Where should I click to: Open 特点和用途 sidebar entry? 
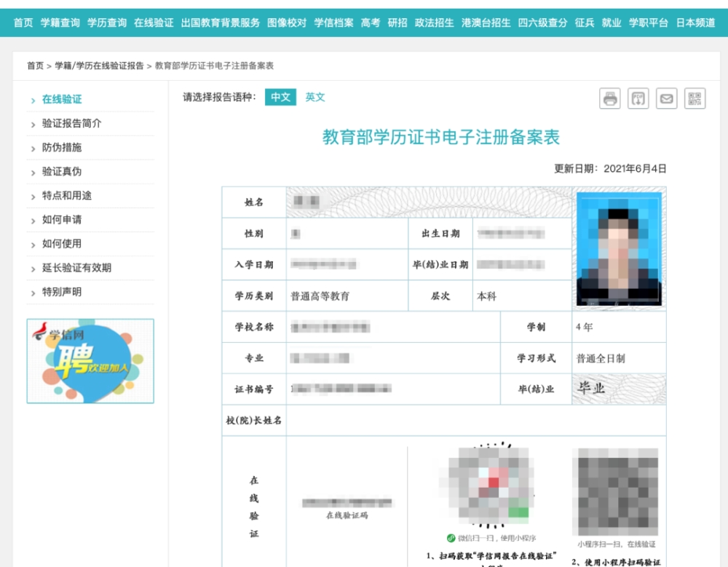point(67,196)
